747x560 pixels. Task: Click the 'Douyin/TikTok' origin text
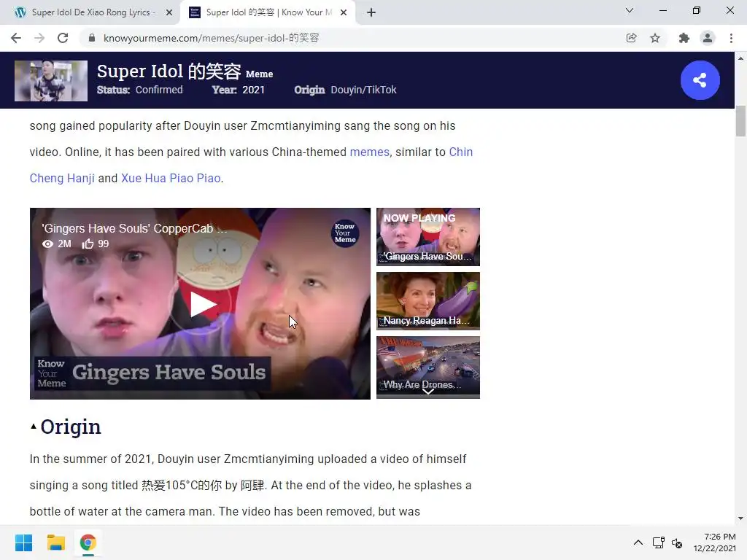click(363, 90)
